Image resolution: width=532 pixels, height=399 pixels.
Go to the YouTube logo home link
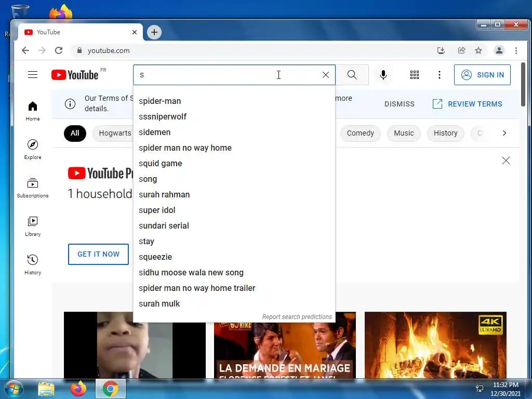(x=75, y=75)
